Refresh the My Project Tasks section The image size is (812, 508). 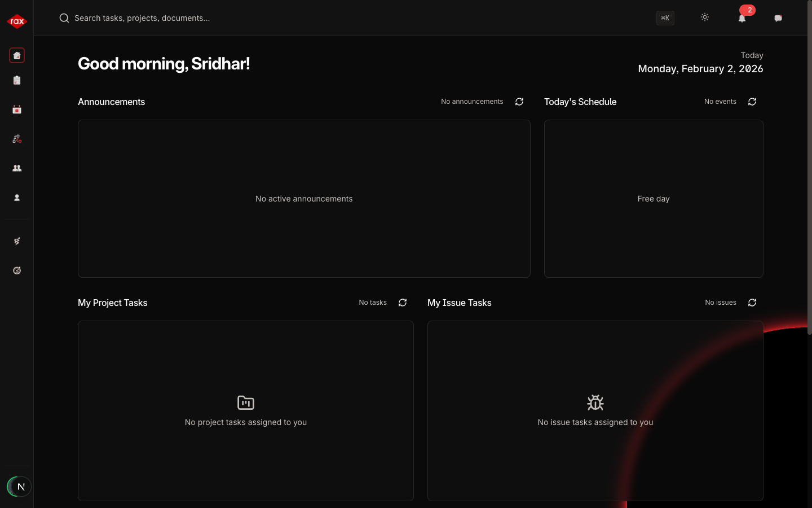403,303
